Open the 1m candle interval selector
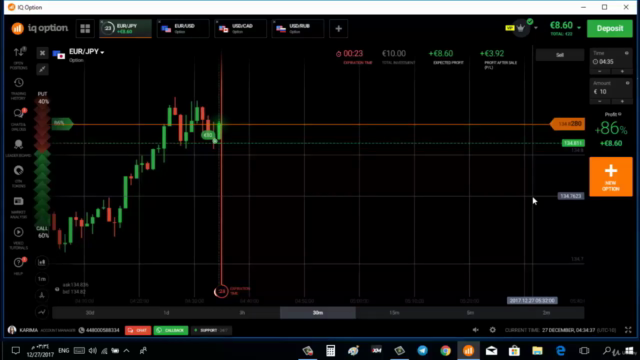Viewport: 640px width, 360px height. pyautogui.click(x=42, y=279)
